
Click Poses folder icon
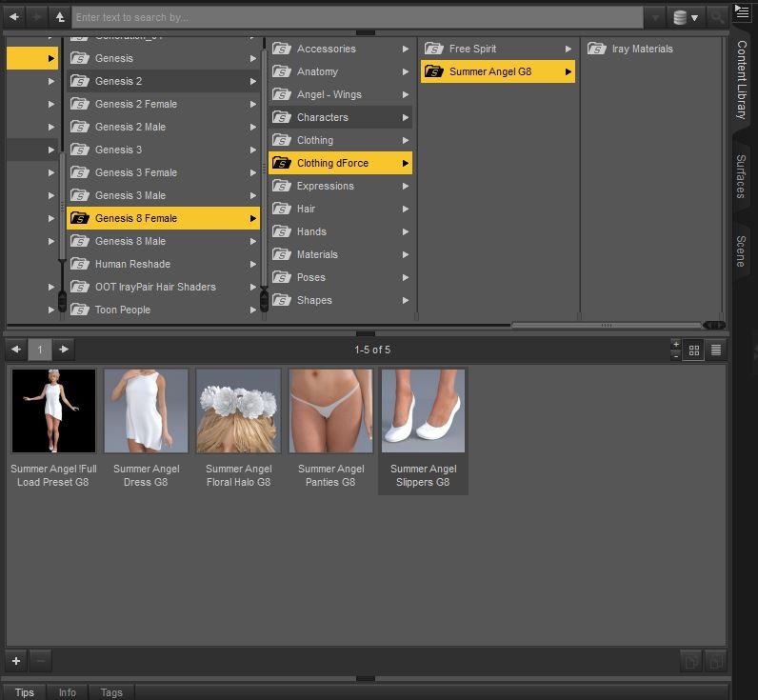coord(281,277)
